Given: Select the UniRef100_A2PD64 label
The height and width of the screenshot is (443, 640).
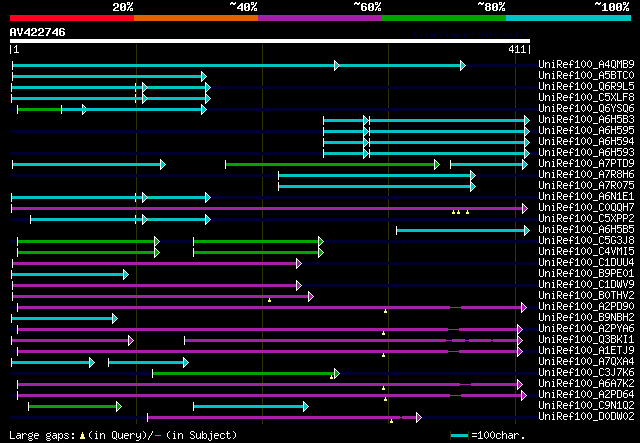Looking at the screenshot, I should [586, 395].
